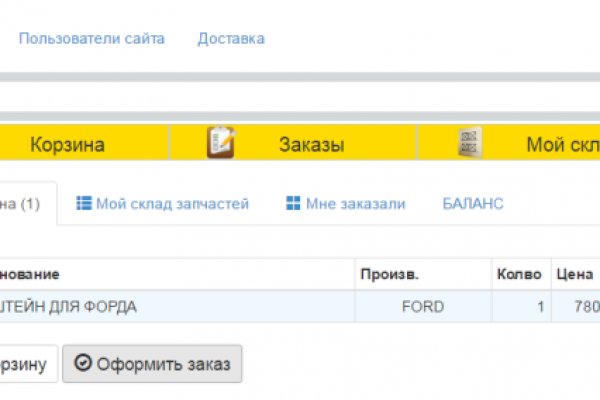600x400 pixels.
Task: Switch to the Мне заказали tab
Action: click(346, 203)
